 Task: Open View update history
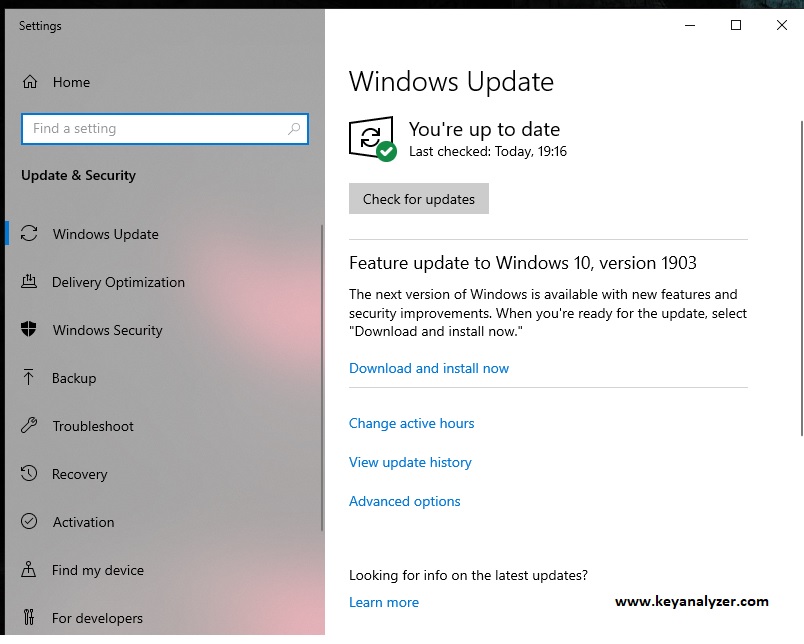[x=410, y=462]
